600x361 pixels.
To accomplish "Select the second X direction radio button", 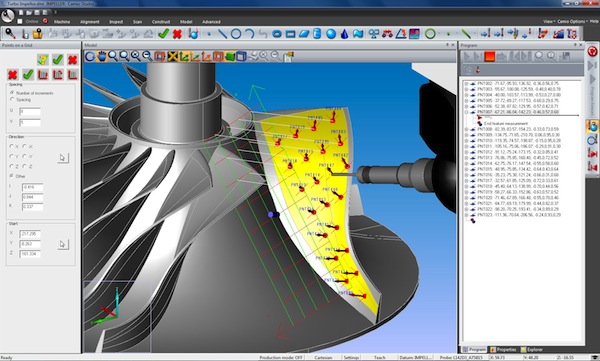I will coord(24,146).
